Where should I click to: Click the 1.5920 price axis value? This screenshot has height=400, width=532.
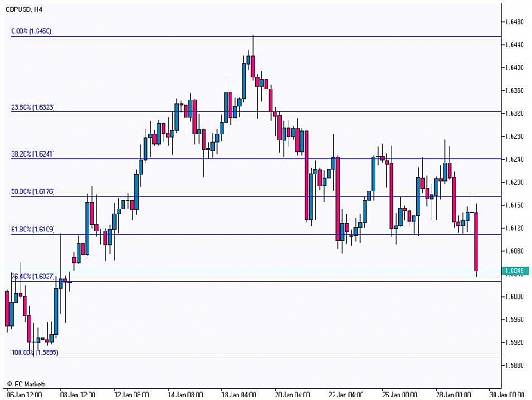pos(514,342)
